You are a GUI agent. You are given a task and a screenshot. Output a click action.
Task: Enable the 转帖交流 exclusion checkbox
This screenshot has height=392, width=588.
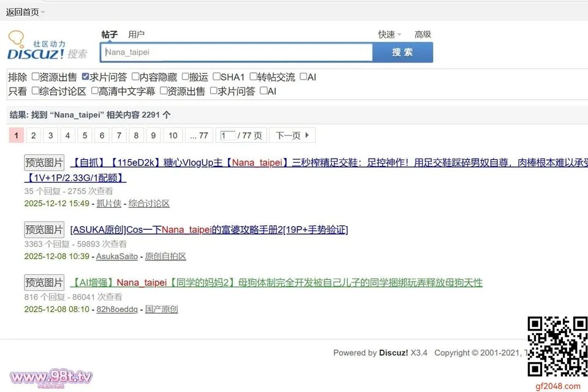(253, 77)
